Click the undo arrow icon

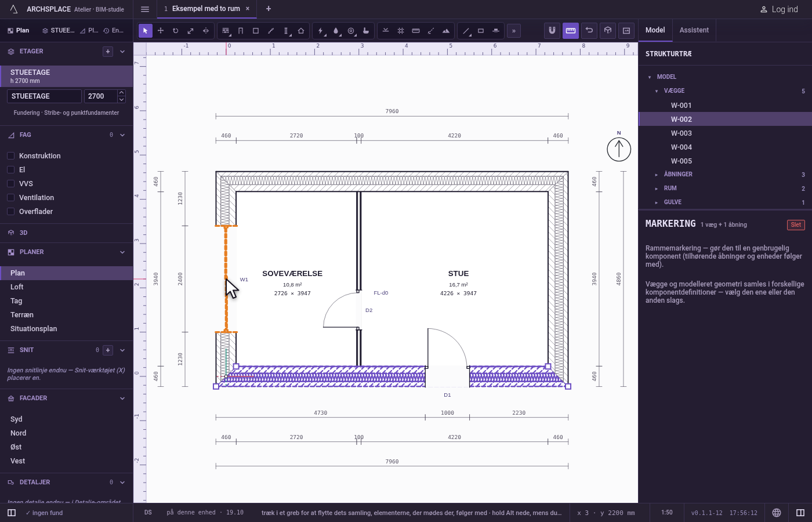point(589,30)
